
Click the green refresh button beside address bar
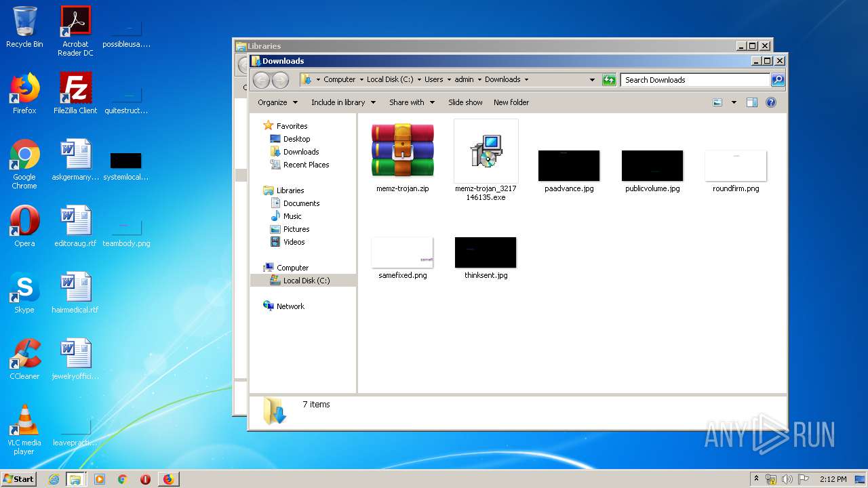tap(609, 80)
